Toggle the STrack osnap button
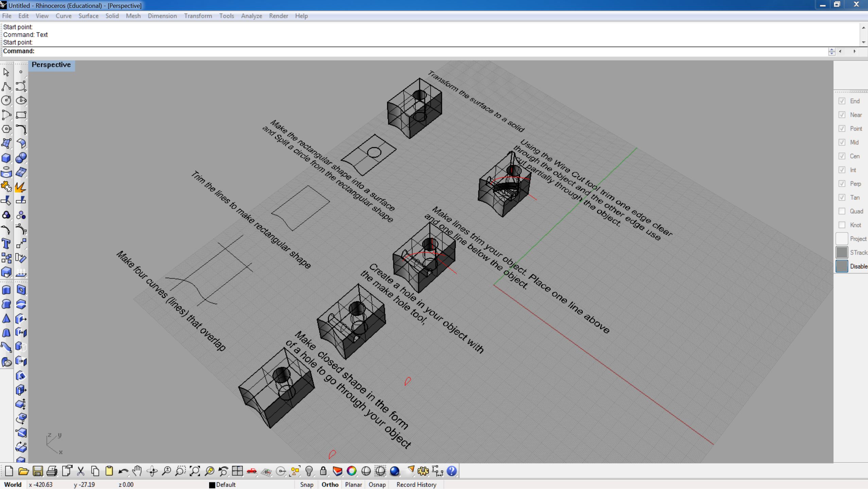Viewport: 868px width, 489px height. [842, 252]
